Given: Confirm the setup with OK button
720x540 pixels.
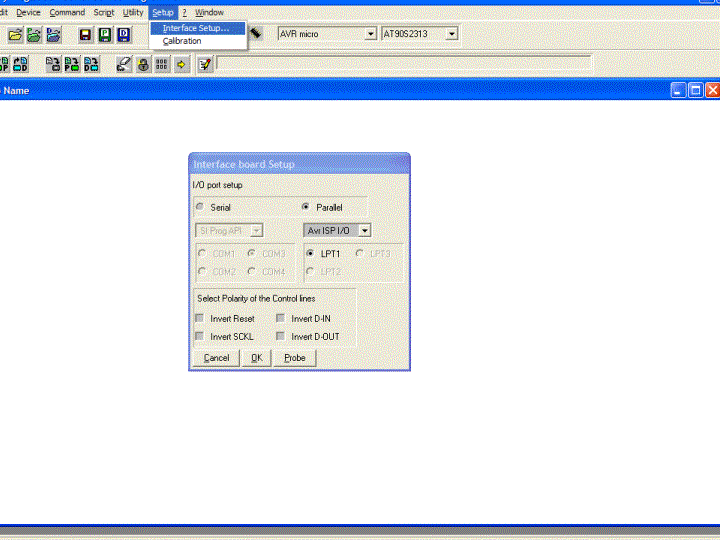Looking at the screenshot, I should pos(257,358).
